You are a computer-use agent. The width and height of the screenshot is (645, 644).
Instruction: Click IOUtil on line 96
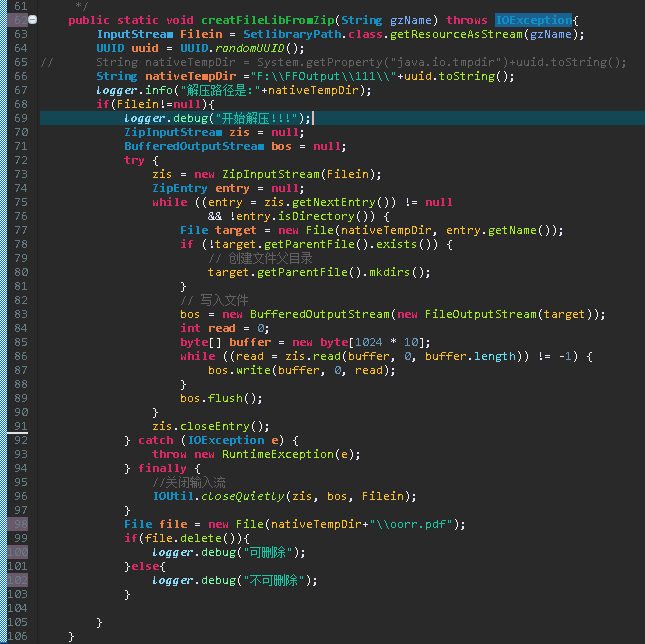click(173, 496)
